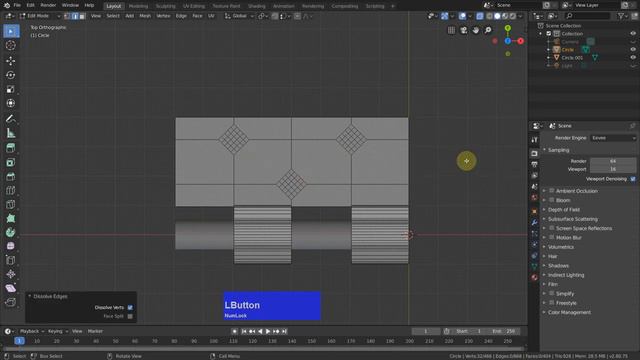Screen dimensions: 640x360
Task: Select the Smooth tool
Action: click(11, 246)
